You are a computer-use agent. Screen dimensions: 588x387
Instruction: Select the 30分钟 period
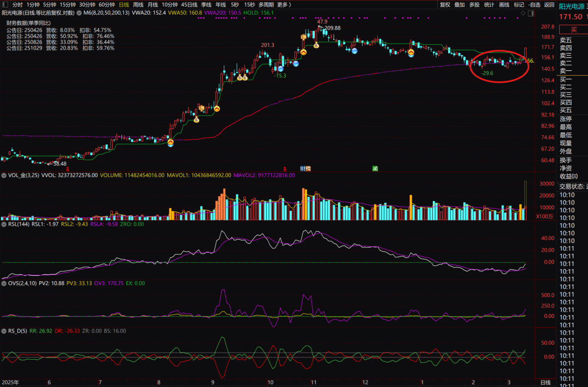(87, 4)
